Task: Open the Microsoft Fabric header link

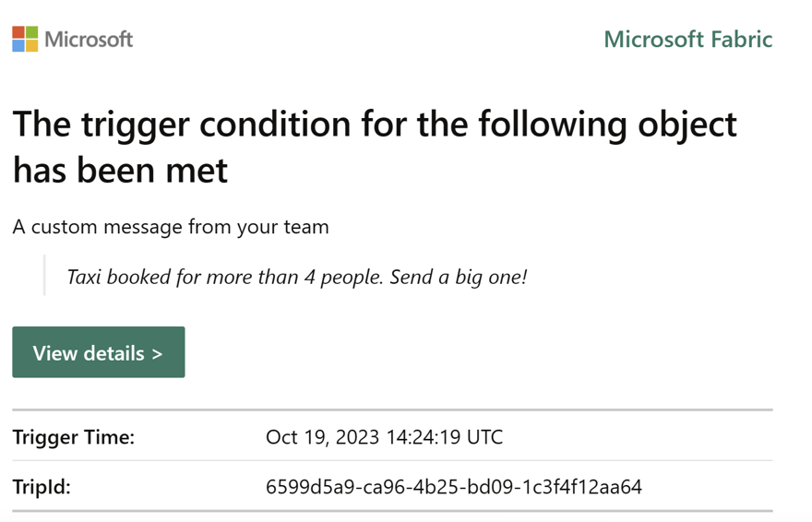Action: point(687,39)
